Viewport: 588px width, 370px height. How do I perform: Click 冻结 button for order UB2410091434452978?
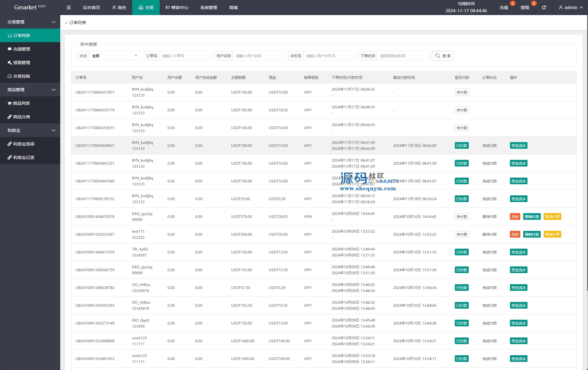coord(515,216)
